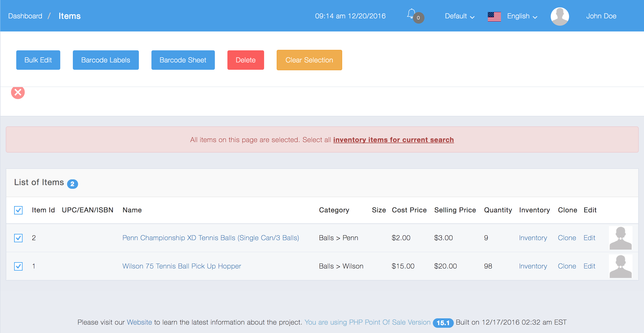Open the English language dropdown
The height and width of the screenshot is (333, 644).
522,16
